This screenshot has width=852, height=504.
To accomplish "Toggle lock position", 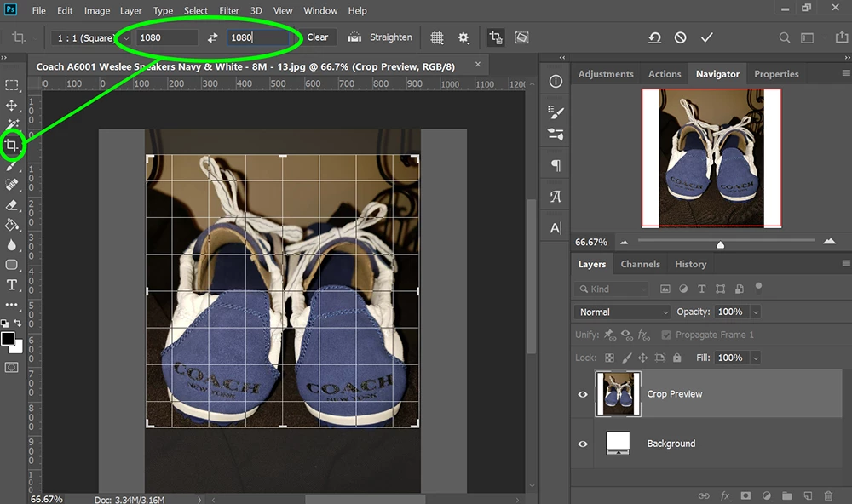I will pos(642,358).
